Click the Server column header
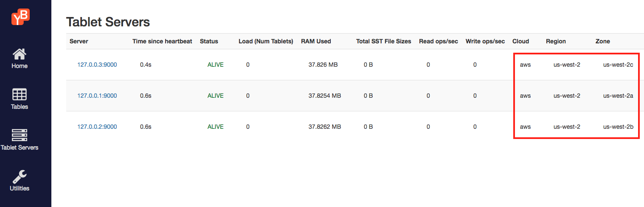 point(79,41)
